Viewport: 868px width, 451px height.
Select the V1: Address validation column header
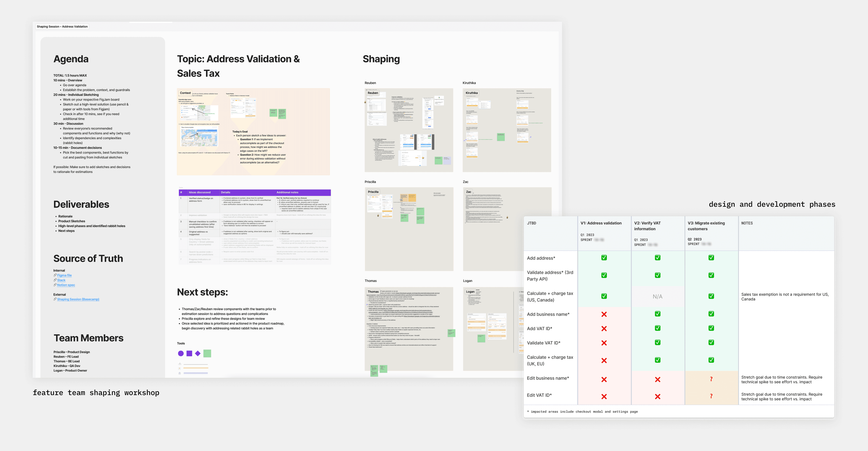[x=601, y=223]
